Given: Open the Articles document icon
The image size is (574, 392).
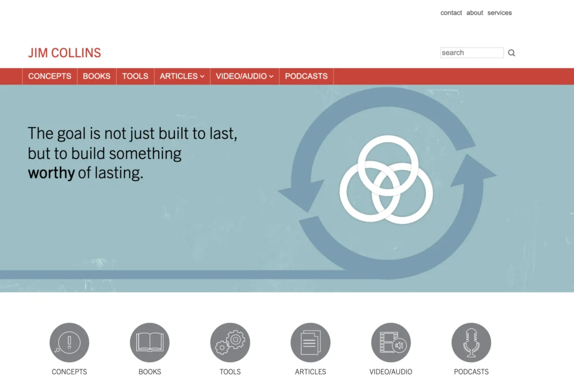Looking at the screenshot, I should click(311, 343).
